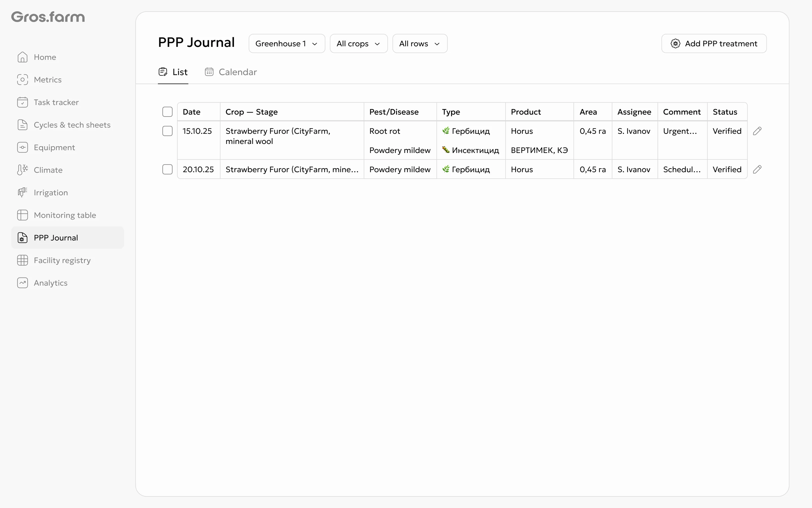Click the leaf icon in 20.10.25 row
This screenshot has height=508, width=812.
[445, 169]
